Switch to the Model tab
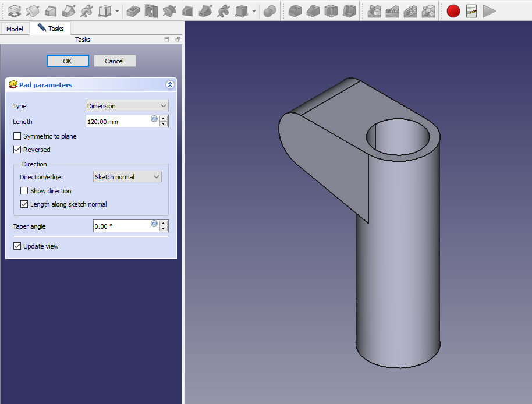The width and height of the screenshot is (532, 404). pos(15,29)
